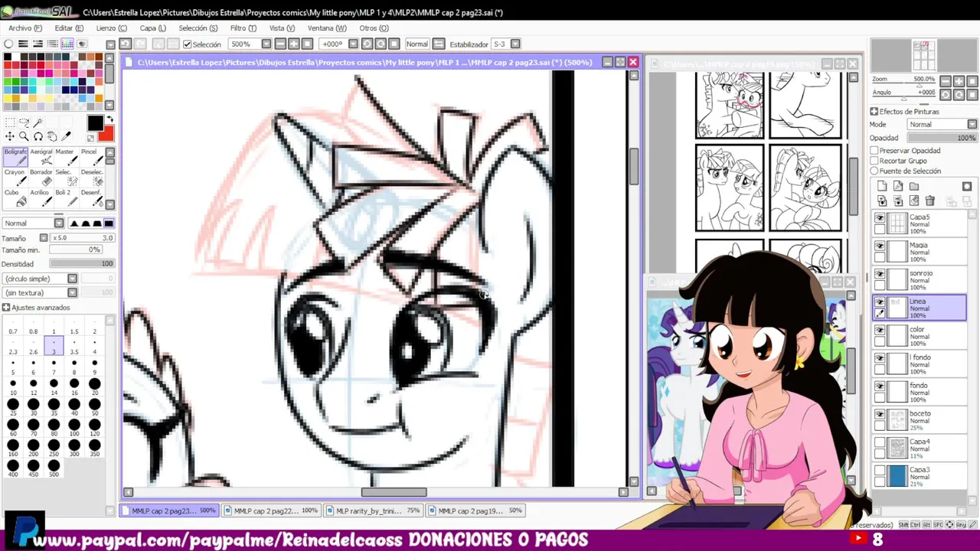
Task: Select the Fuente de Selección radio button
Action: (874, 171)
